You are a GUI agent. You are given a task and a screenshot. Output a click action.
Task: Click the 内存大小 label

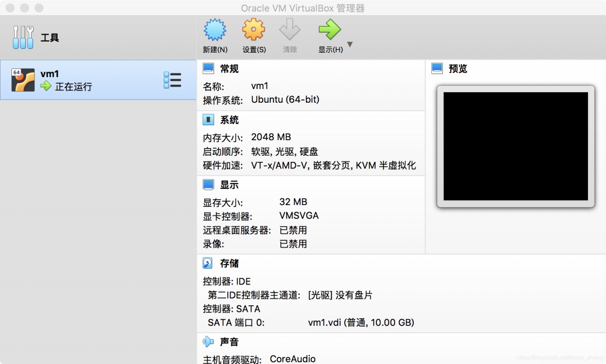click(x=223, y=138)
